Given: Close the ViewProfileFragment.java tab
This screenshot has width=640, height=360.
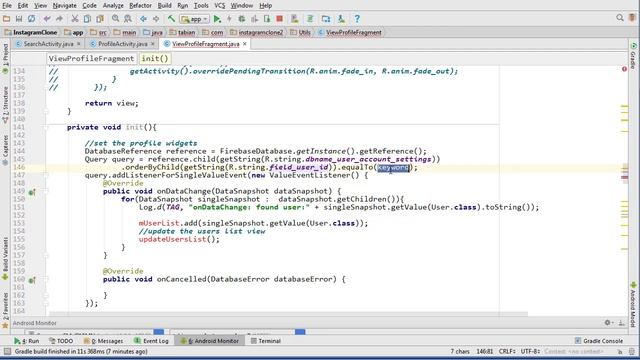Looking at the screenshot, I should [245, 44].
